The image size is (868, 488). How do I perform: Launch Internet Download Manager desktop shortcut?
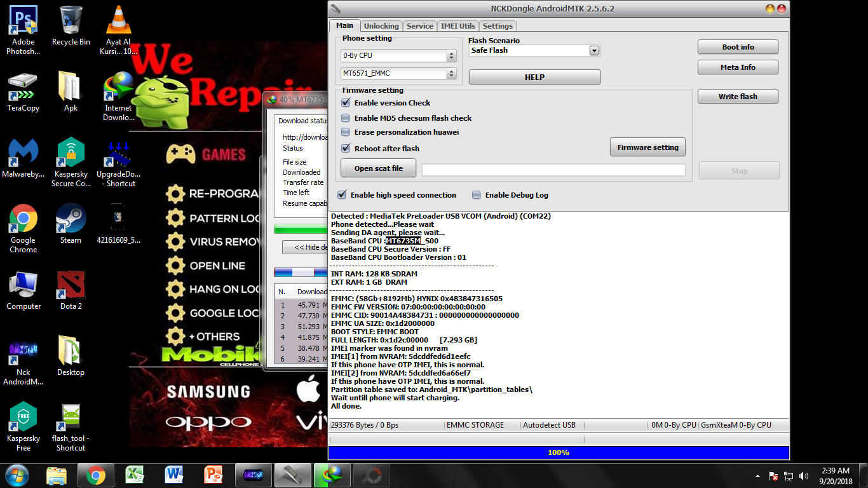tap(118, 97)
